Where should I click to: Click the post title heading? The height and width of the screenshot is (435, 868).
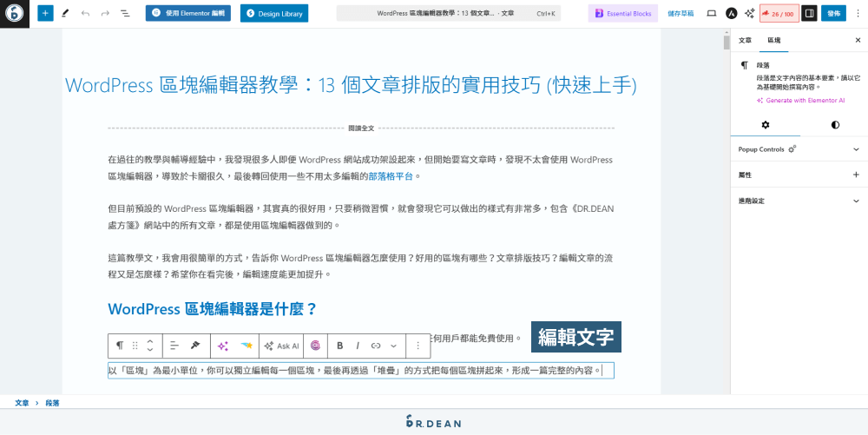[x=351, y=85]
